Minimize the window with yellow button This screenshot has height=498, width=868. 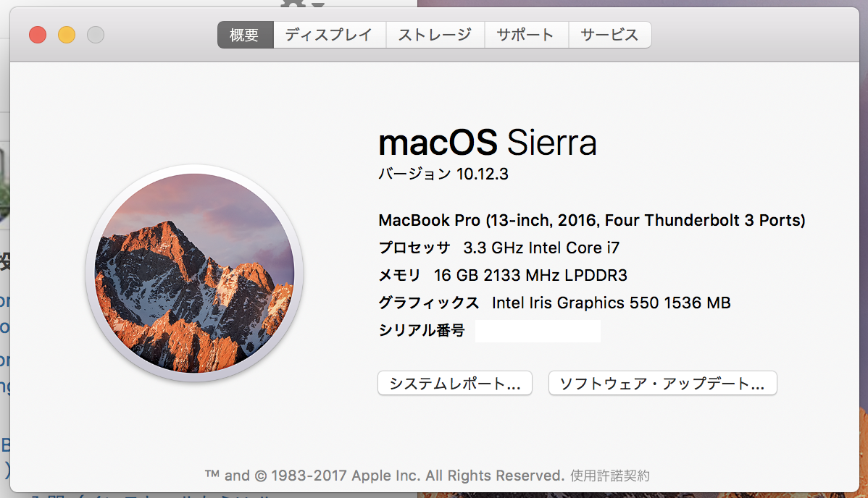(x=67, y=35)
